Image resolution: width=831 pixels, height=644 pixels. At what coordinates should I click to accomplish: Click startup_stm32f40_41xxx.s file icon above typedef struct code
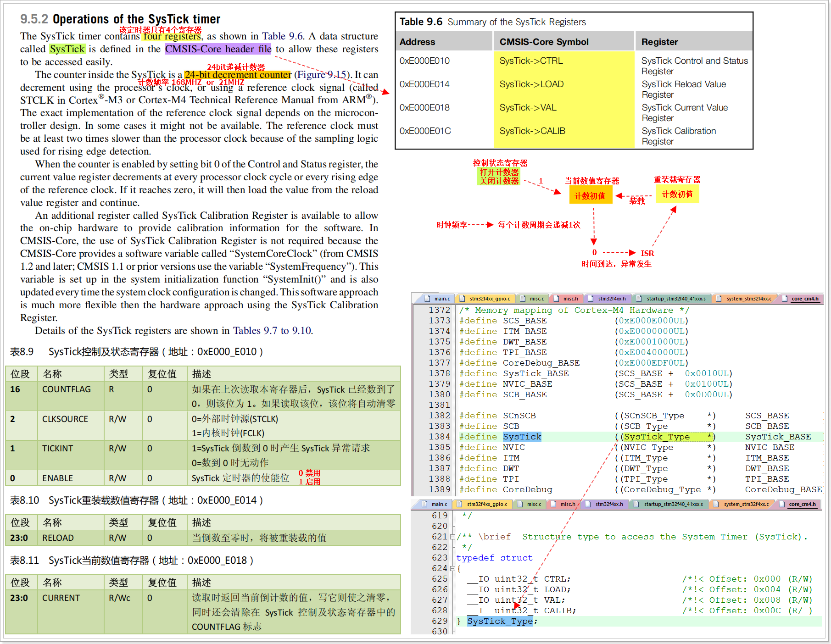click(636, 504)
